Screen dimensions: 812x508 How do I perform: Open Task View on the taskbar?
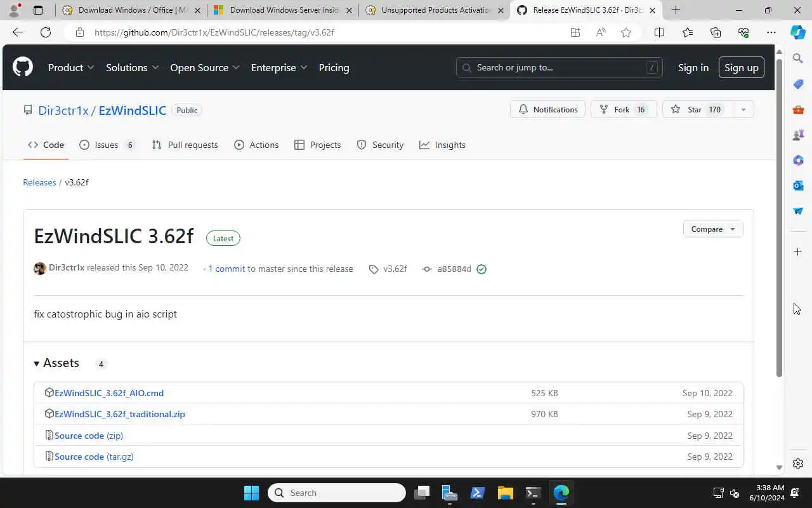422,493
